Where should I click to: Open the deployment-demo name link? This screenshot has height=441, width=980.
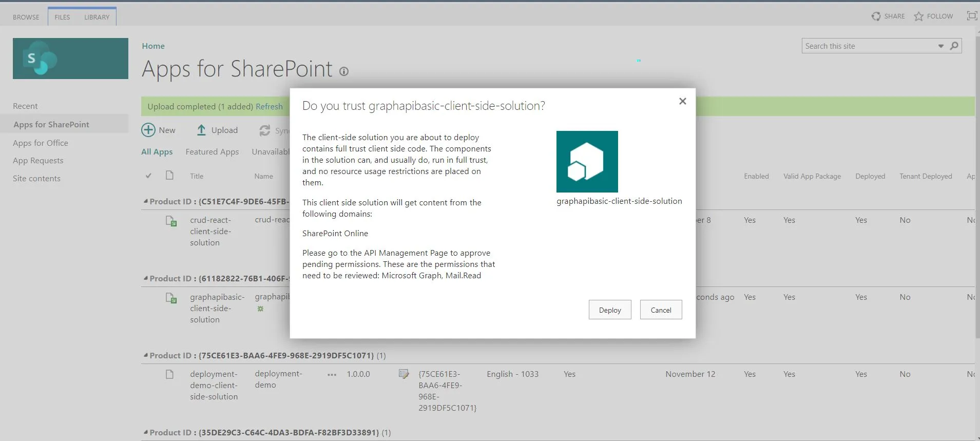[279, 379]
